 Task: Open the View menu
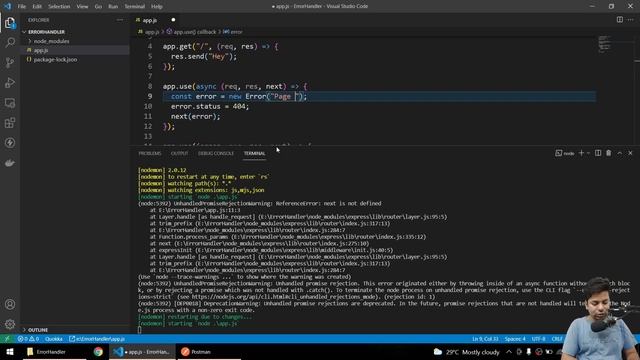pyautogui.click(x=82, y=7)
